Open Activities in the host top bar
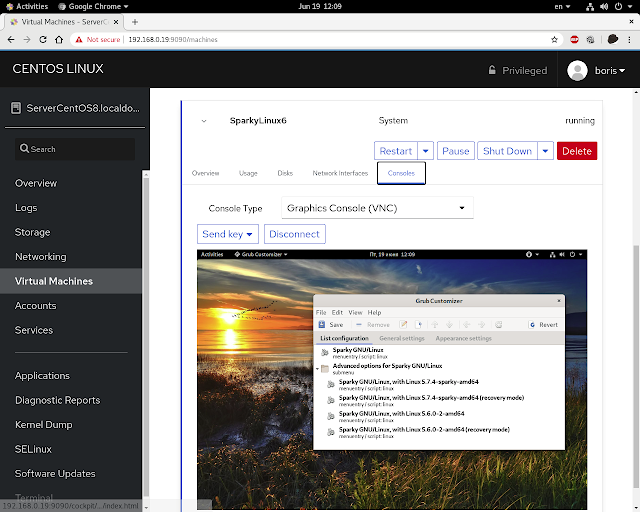The height and width of the screenshot is (512, 640). pos(27,7)
